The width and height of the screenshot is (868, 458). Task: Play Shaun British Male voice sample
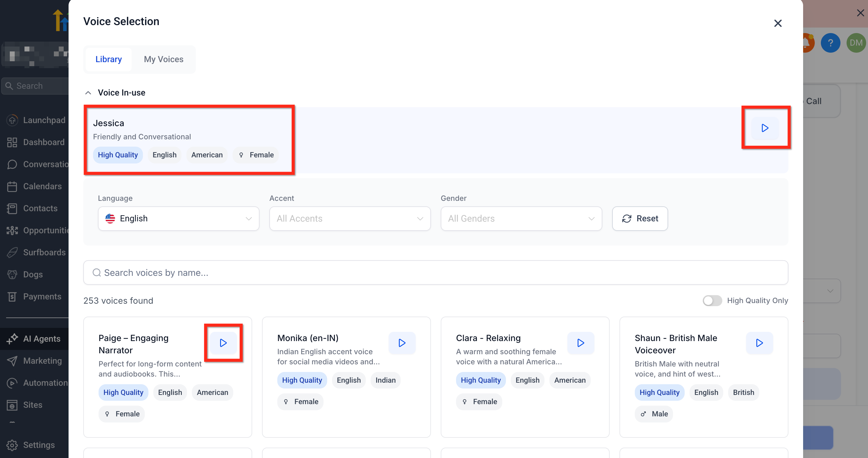point(759,343)
